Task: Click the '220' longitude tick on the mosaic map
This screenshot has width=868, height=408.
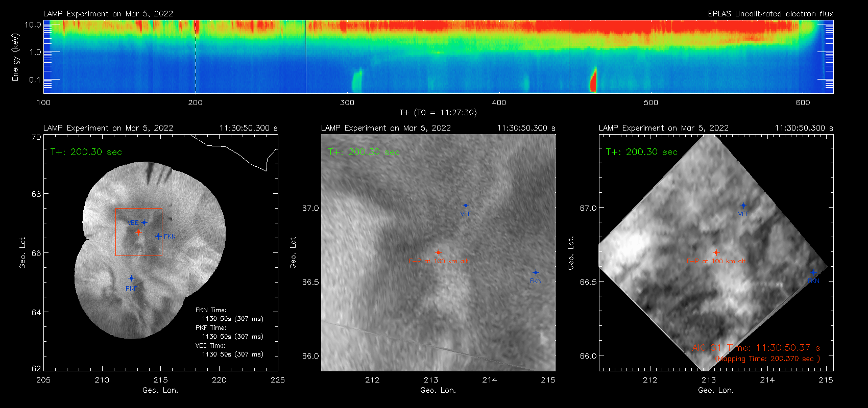Action: [x=220, y=380]
